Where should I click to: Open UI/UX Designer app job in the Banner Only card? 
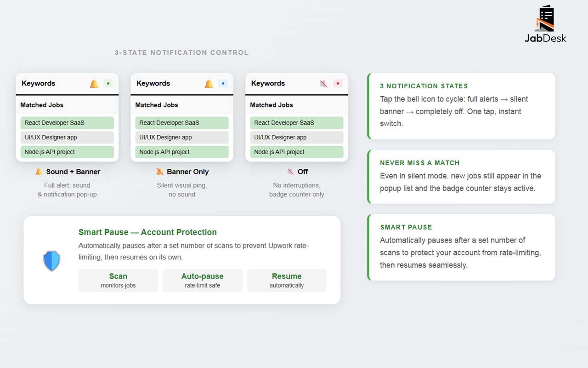point(182,138)
